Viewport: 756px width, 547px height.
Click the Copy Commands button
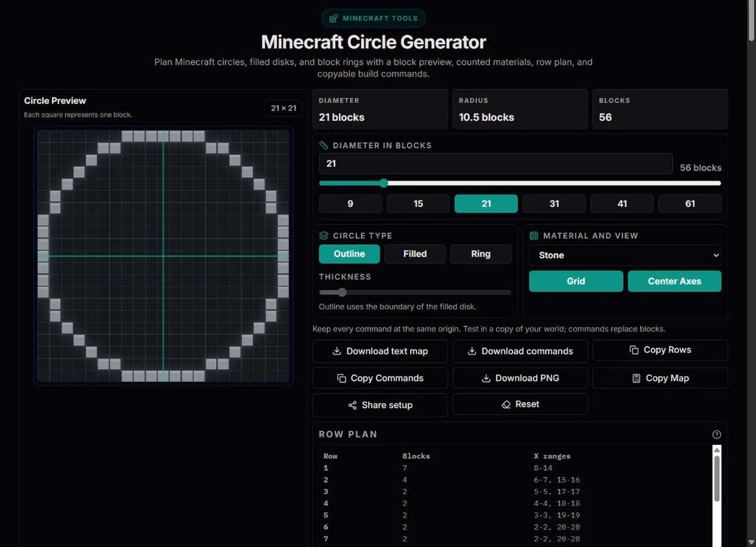tap(380, 378)
